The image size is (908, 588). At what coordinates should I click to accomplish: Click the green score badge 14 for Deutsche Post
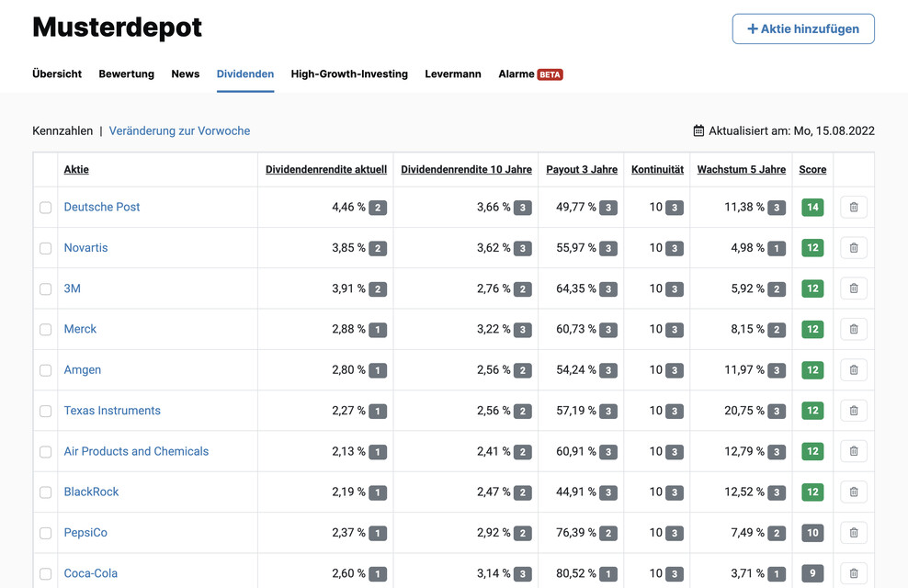click(x=812, y=208)
